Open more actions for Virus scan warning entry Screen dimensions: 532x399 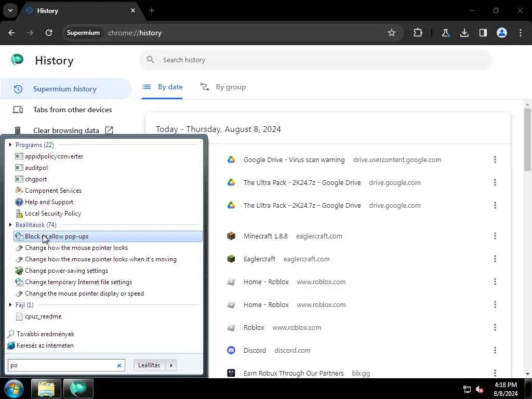pos(495,159)
